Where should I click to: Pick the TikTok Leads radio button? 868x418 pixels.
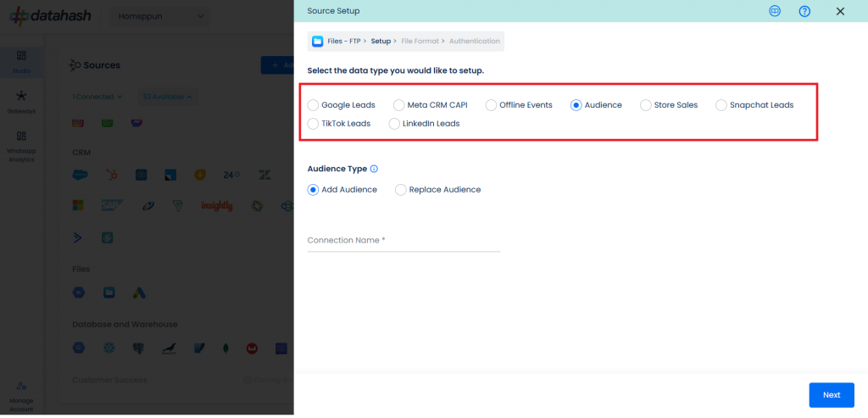click(314, 124)
